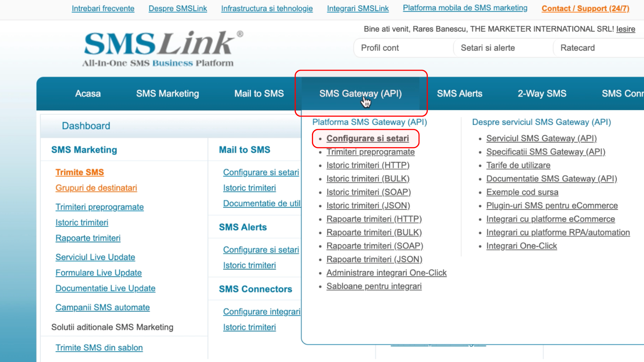
Task: Open Rapoarte trimiteri (HTTP)
Action: (x=374, y=219)
